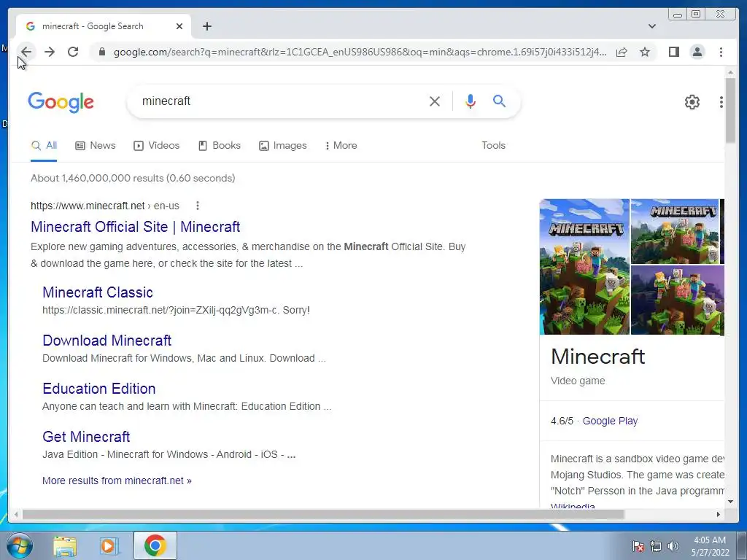The height and width of the screenshot is (560, 747).
Task: Switch to the Videos tab
Action: (156, 146)
